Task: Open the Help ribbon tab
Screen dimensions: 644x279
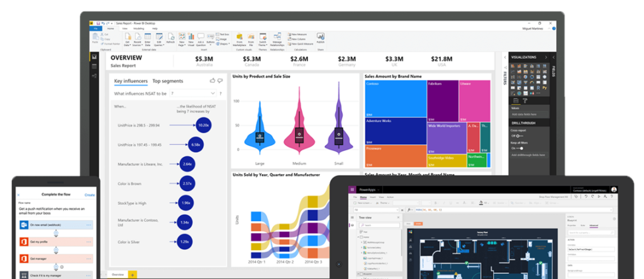Action: point(155,29)
